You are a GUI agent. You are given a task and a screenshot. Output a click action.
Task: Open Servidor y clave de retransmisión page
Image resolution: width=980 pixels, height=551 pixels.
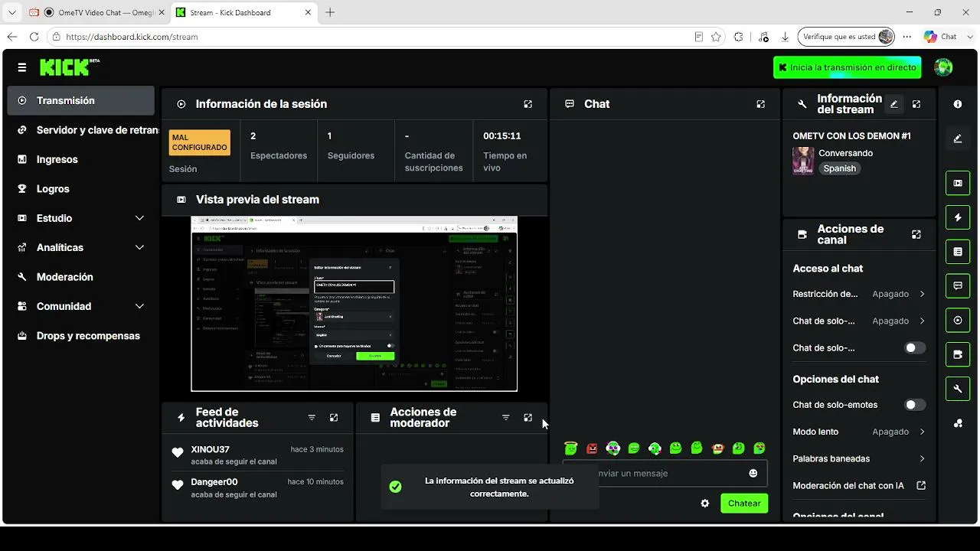point(80,130)
